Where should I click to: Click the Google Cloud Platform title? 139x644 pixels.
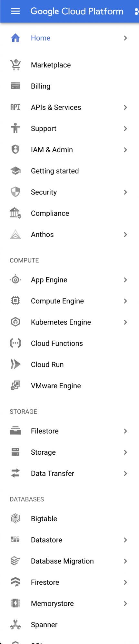pyautogui.click(x=77, y=11)
